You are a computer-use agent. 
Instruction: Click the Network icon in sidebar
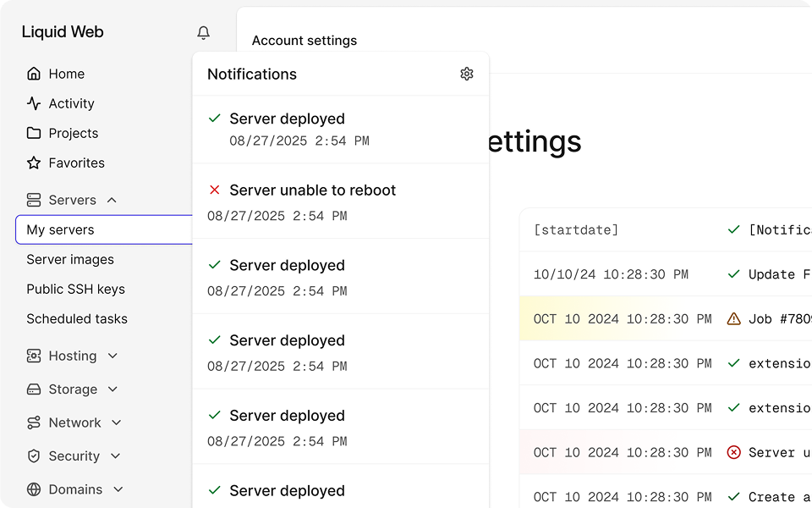tap(34, 422)
